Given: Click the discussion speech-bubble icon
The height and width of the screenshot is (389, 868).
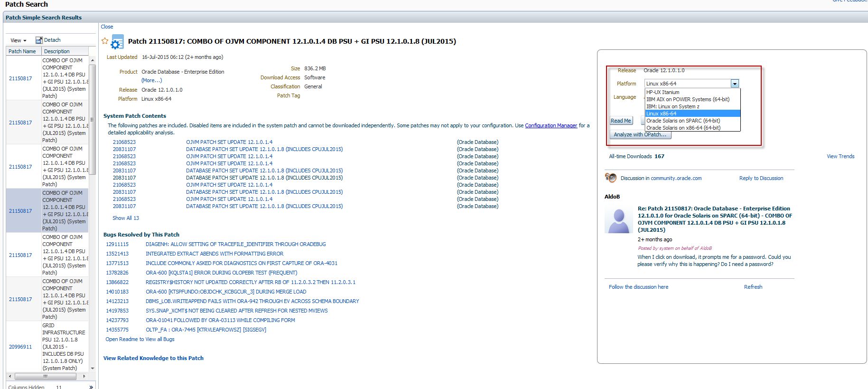Looking at the screenshot, I should [x=611, y=178].
